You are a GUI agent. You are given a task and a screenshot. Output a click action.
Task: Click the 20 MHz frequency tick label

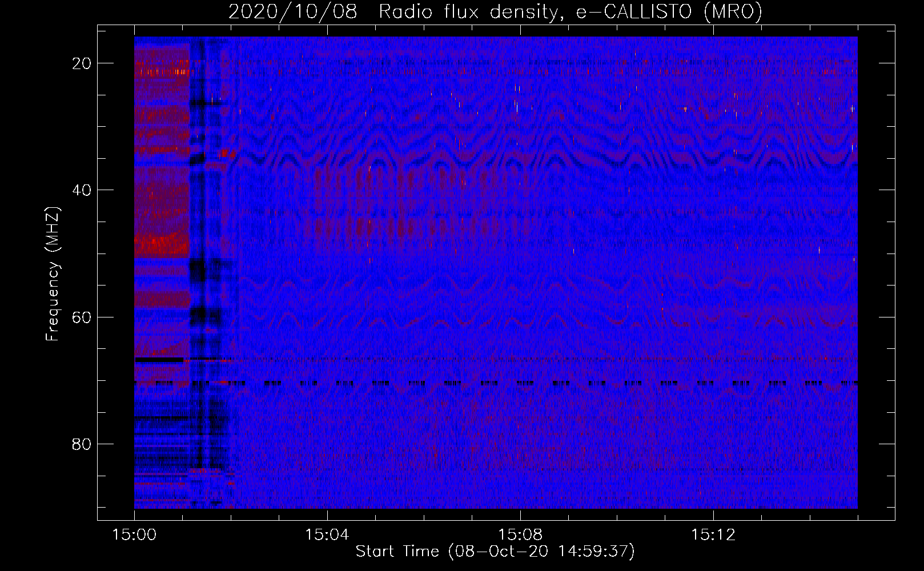82,63
